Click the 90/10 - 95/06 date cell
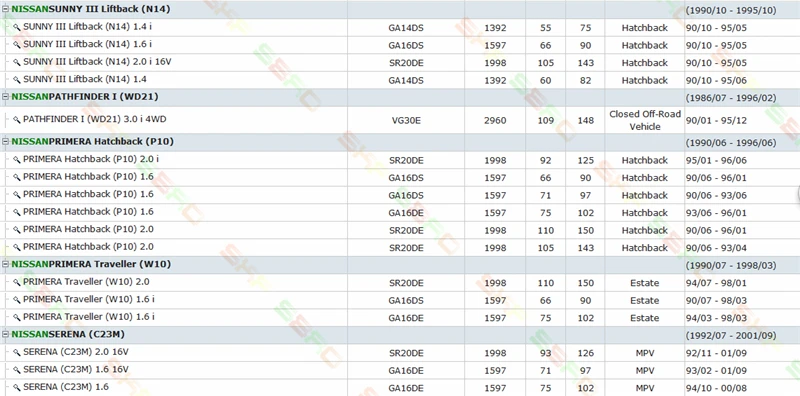The width and height of the screenshot is (800, 396). [716, 81]
